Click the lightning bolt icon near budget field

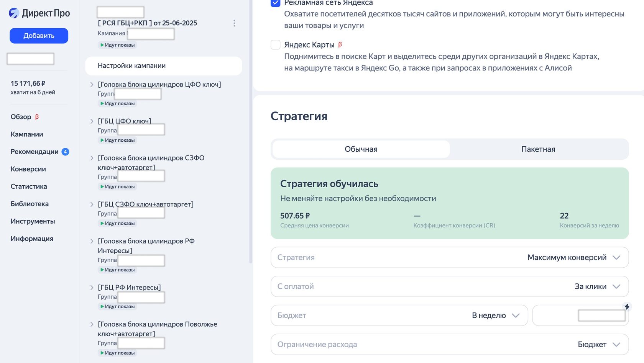coord(627,306)
